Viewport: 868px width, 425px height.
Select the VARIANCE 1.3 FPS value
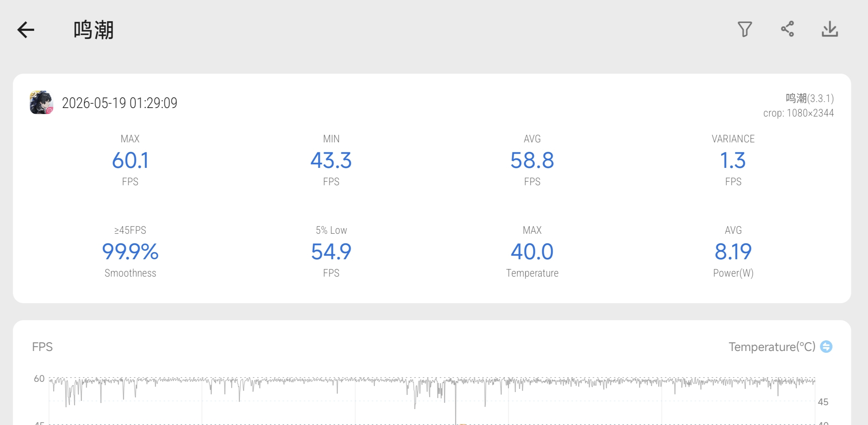733,160
